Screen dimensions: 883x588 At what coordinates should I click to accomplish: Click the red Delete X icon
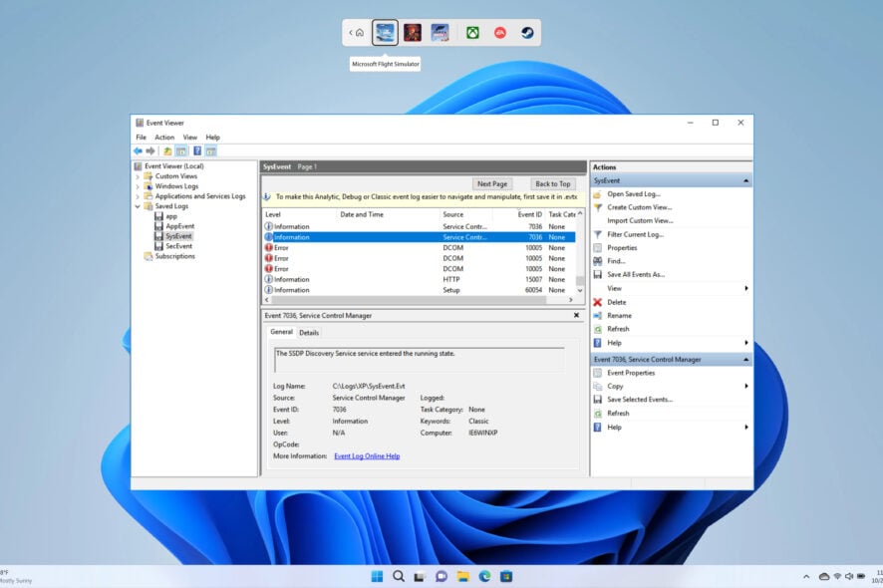(598, 302)
